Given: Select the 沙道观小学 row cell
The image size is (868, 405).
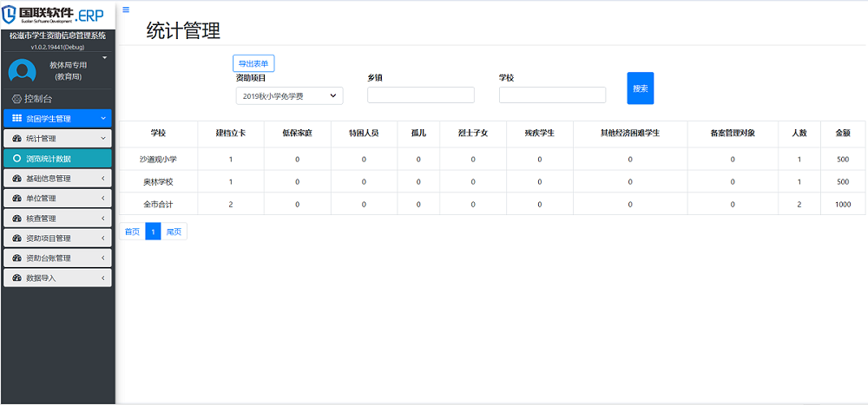Looking at the screenshot, I should (158, 160).
